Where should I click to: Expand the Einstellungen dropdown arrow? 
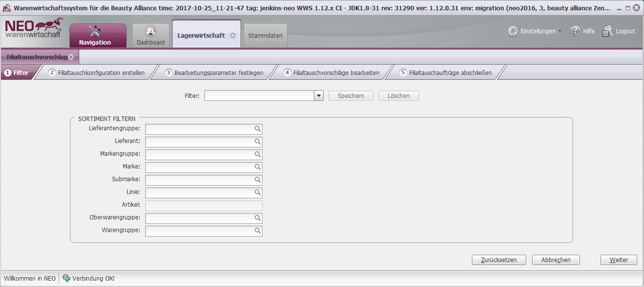[560, 31]
